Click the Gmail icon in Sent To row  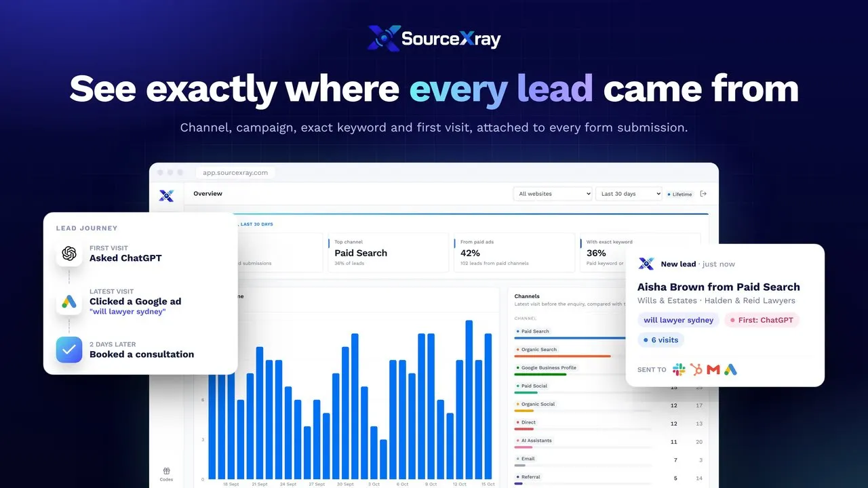[713, 369]
